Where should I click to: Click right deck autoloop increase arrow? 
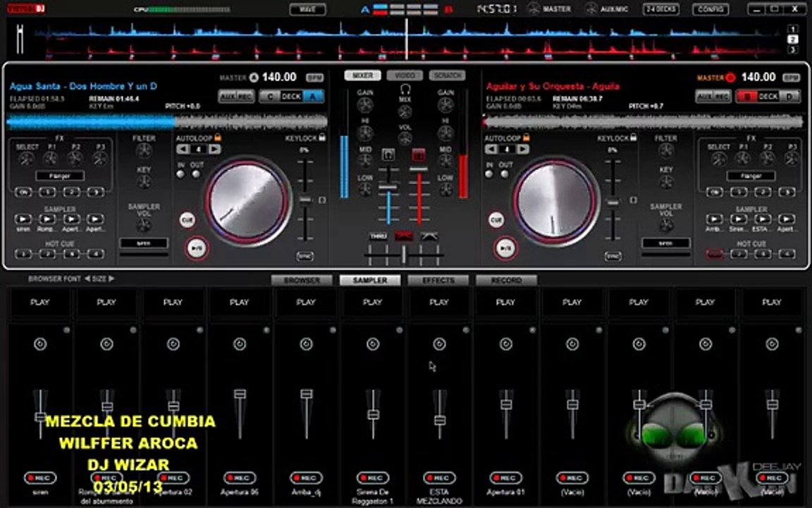523,150
